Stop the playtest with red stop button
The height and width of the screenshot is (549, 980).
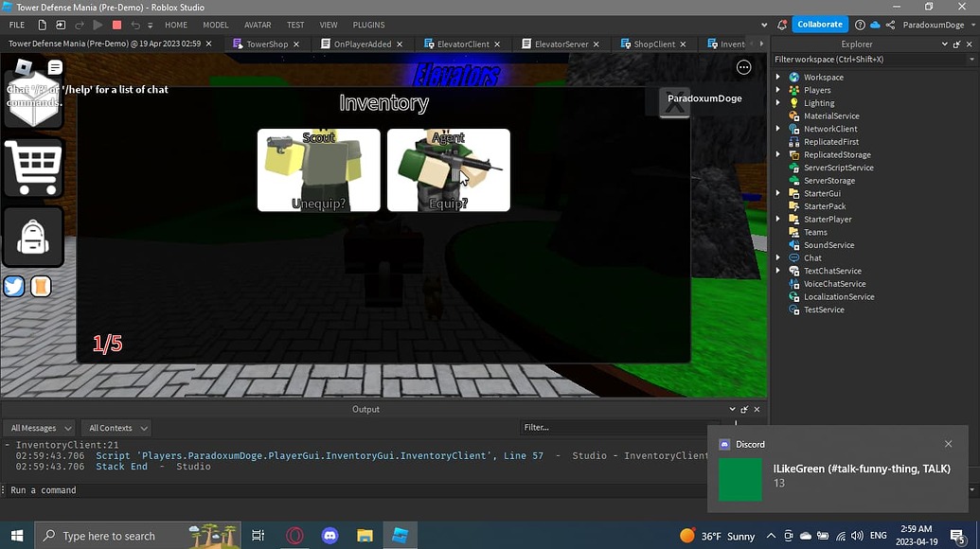(116, 25)
